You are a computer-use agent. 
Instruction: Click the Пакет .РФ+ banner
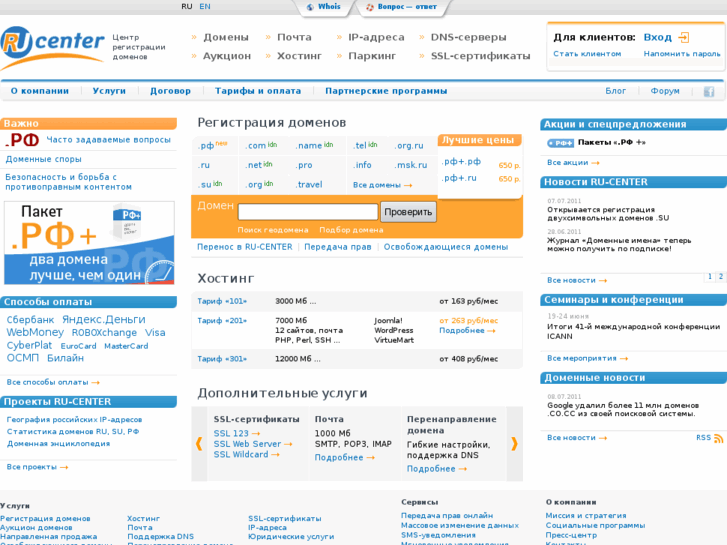tap(89, 243)
